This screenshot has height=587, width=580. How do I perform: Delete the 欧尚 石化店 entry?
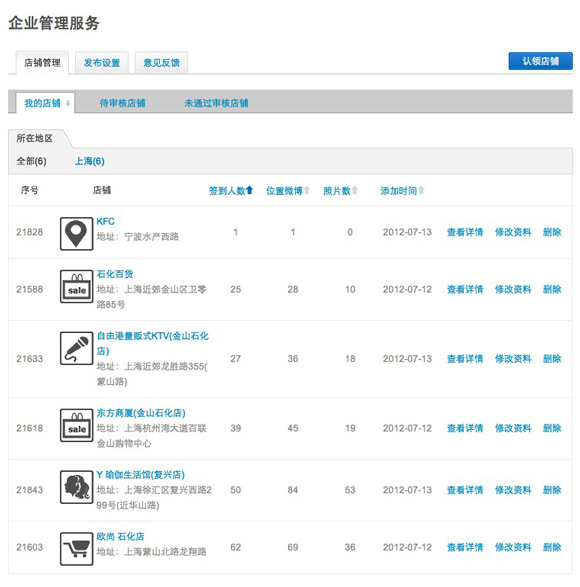pos(552,547)
